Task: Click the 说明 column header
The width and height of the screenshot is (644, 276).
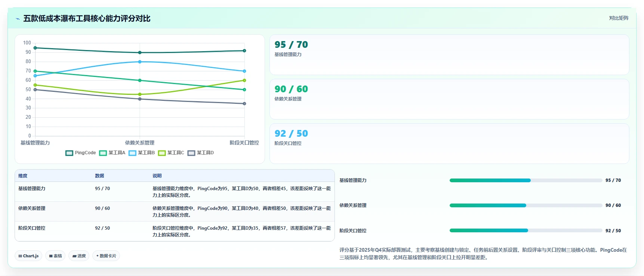Action: click(157, 176)
